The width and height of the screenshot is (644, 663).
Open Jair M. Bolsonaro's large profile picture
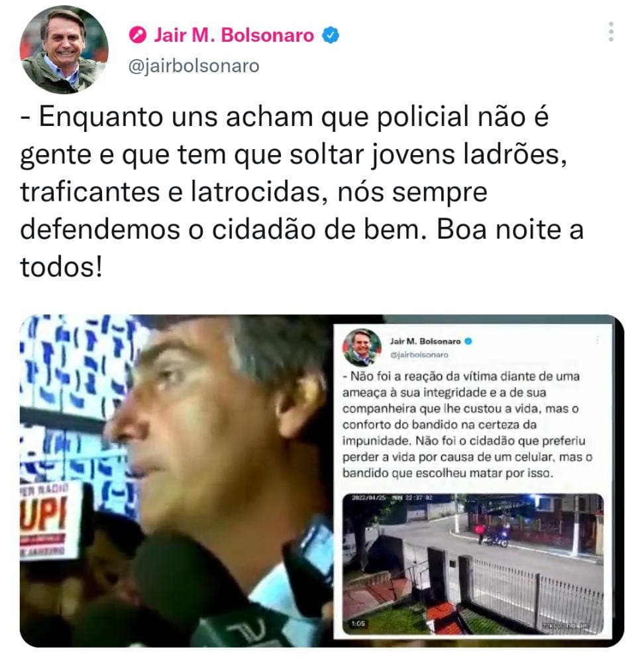(64, 50)
